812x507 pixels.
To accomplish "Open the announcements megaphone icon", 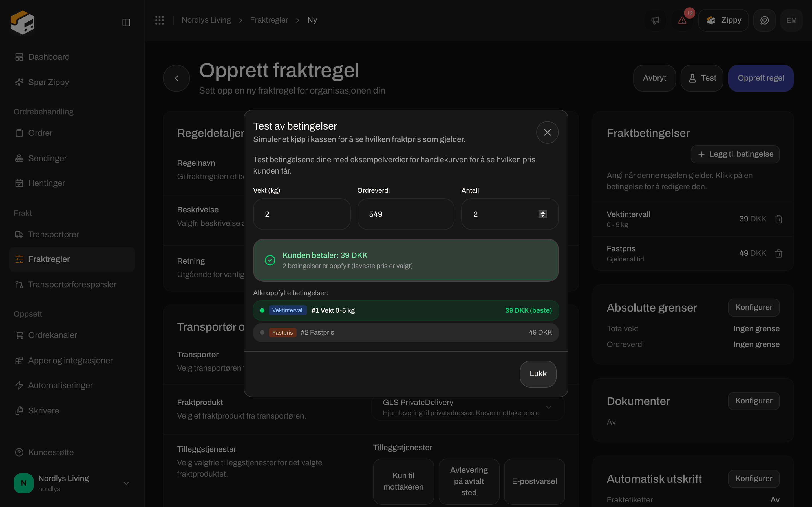I will (655, 21).
